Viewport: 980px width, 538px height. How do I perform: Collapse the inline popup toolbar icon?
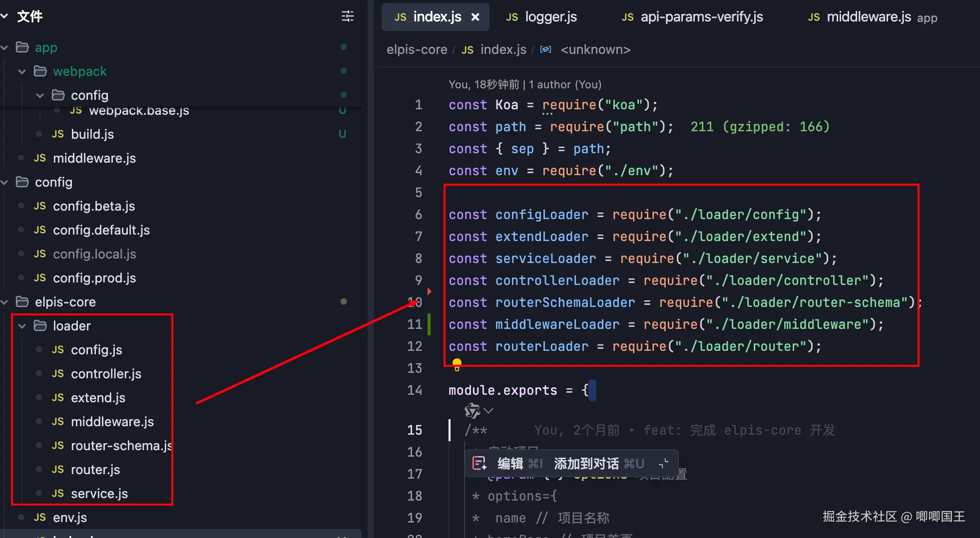tap(663, 464)
